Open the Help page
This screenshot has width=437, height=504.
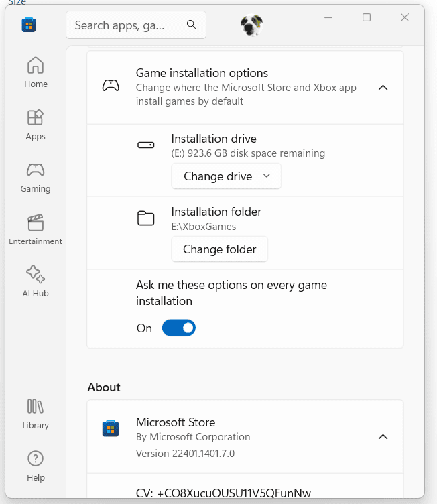[36, 466]
